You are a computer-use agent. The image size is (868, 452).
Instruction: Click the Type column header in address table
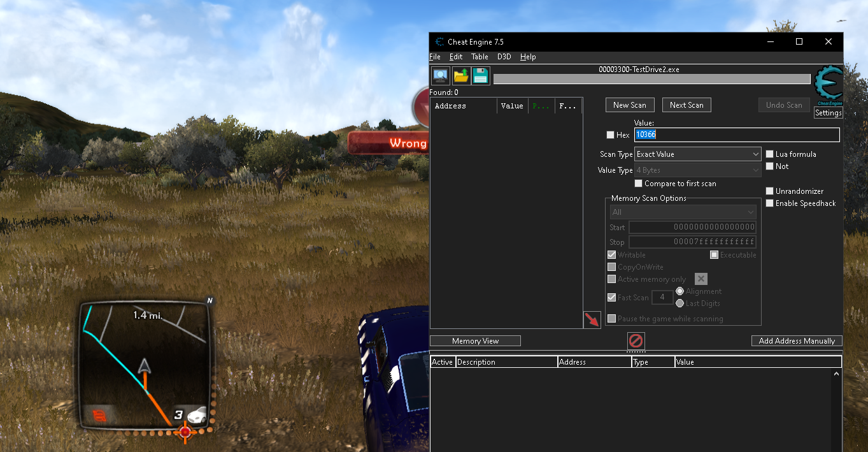click(x=653, y=362)
